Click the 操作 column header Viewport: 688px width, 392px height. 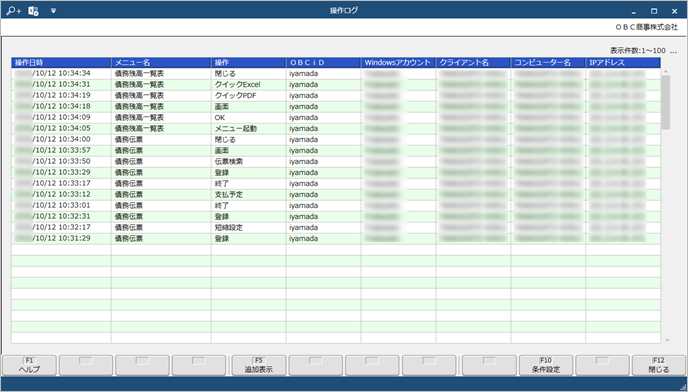248,63
